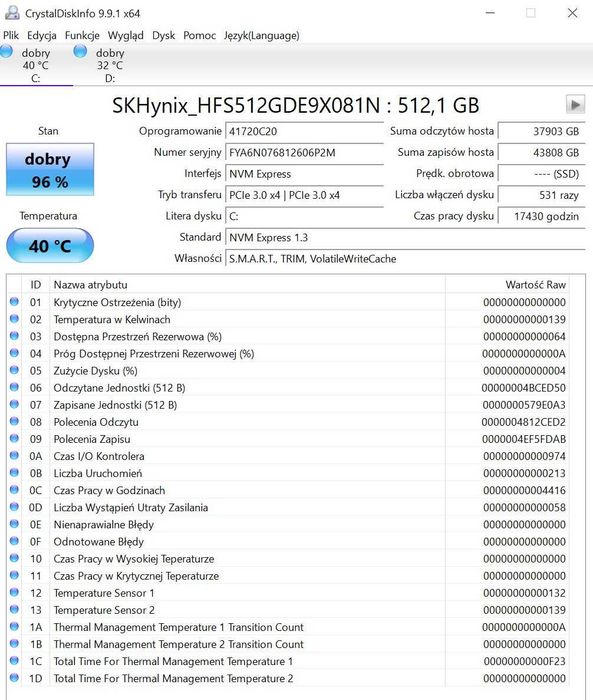Click status icon for Czas Pracy w Godzinach row

[x=14, y=490]
